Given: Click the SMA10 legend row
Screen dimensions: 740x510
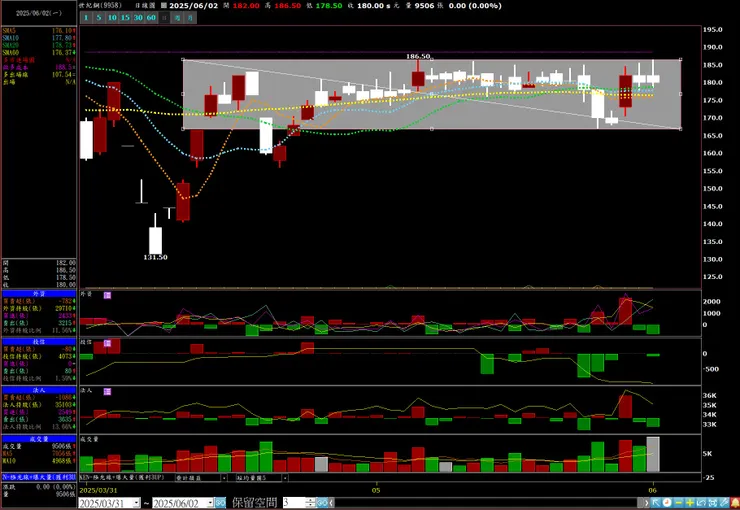Looking at the screenshot, I should (39, 38).
